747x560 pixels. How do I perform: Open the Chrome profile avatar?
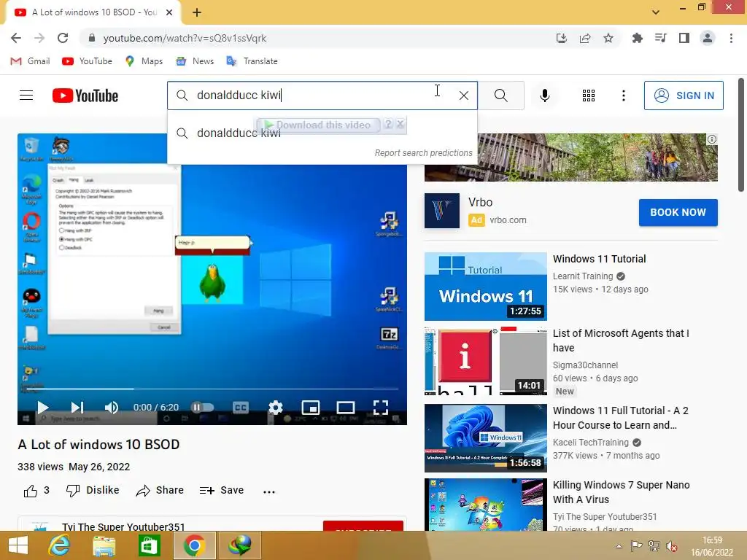(x=708, y=38)
